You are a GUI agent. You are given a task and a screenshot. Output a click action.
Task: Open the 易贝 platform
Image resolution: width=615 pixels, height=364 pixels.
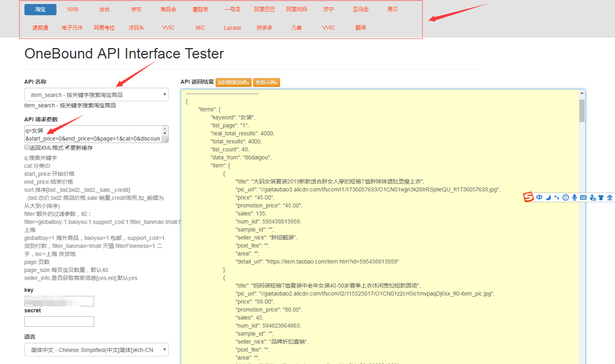pos(393,9)
